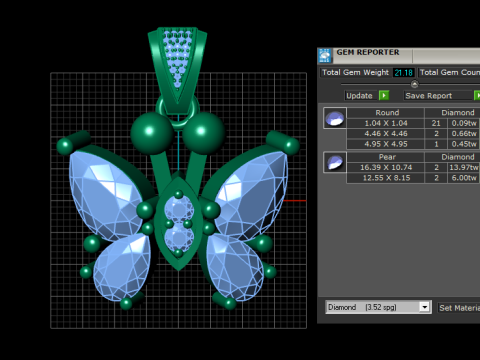Adjust the slider handle under Total Gem Weight

coord(414,84)
